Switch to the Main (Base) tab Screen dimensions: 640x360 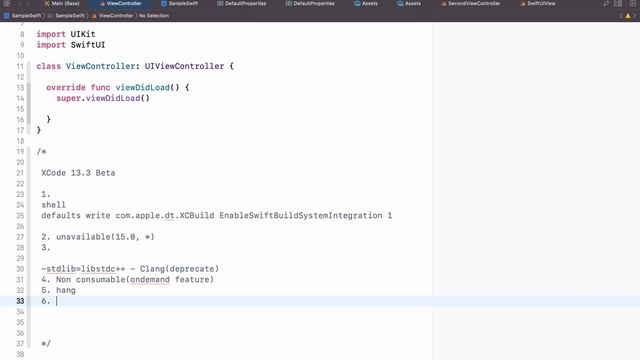click(x=62, y=3)
